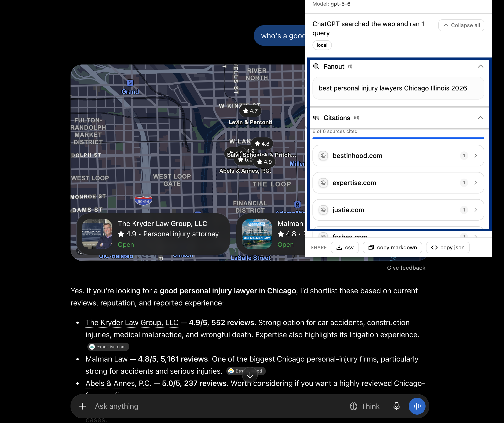504x423 pixels.
Task: Click the code brackets icon beside copy json
Action: (x=434, y=247)
